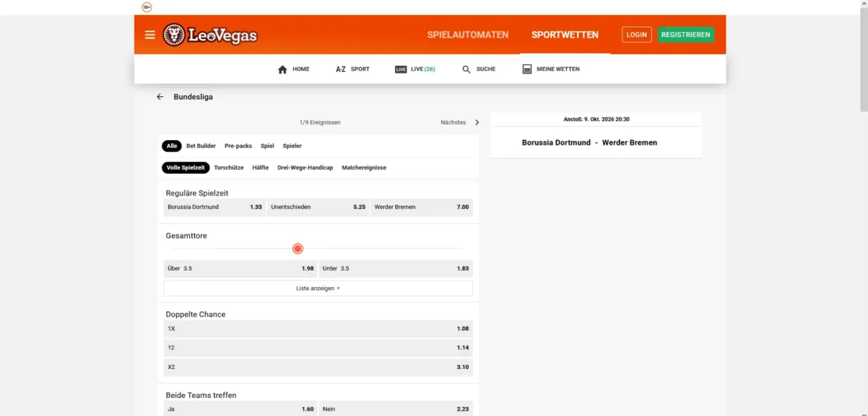
Task: Open the LIVE (26) navigation label
Action: click(x=423, y=69)
